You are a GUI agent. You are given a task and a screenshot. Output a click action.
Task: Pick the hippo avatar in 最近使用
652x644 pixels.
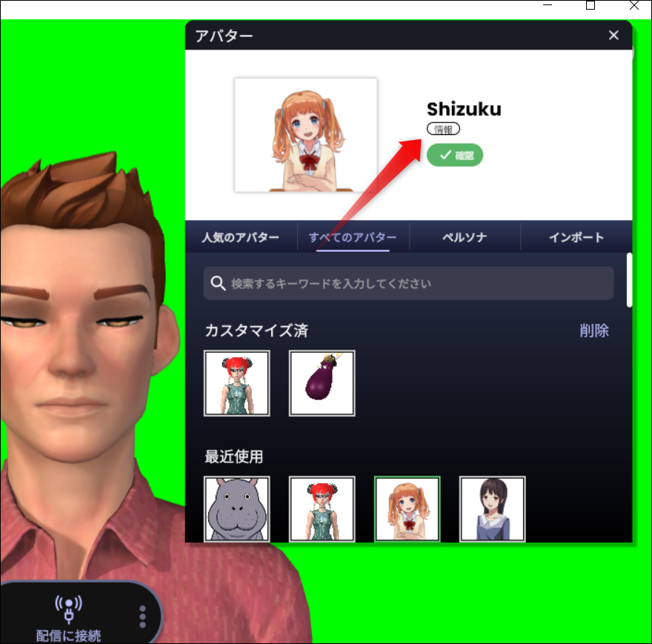pos(236,509)
